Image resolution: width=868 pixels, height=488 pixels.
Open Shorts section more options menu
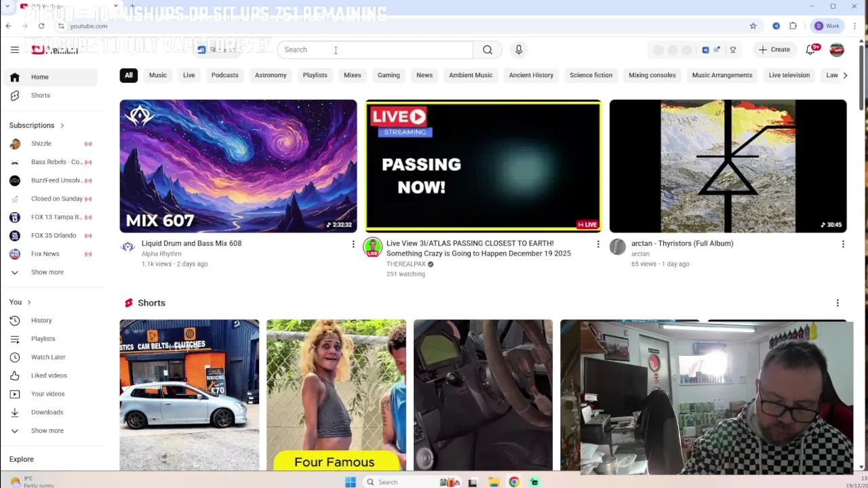(x=837, y=303)
